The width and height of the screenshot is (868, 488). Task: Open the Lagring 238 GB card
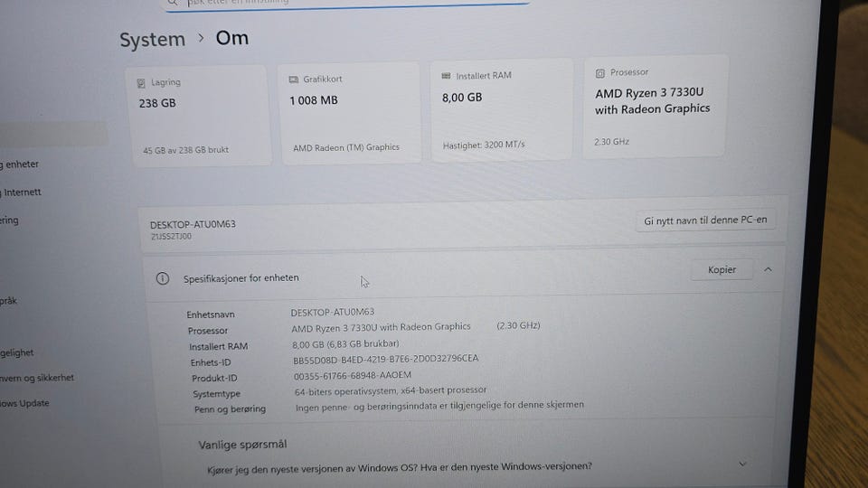[200, 115]
